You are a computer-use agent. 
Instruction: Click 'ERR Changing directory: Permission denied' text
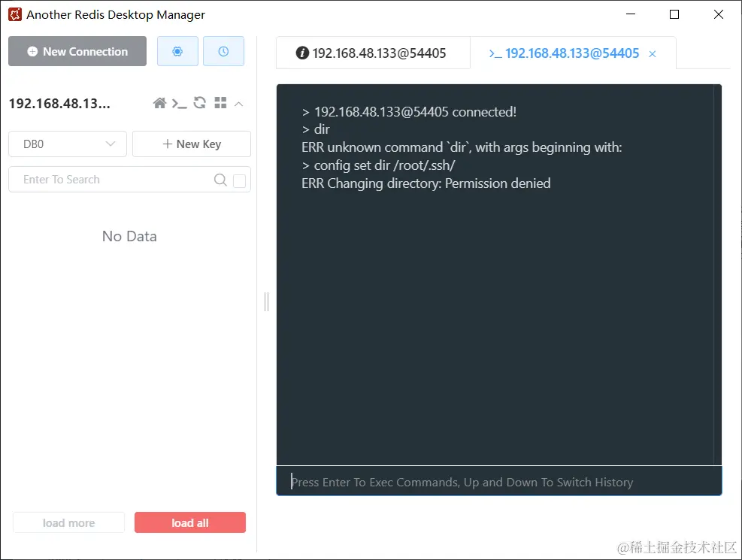tap(426, 183)
